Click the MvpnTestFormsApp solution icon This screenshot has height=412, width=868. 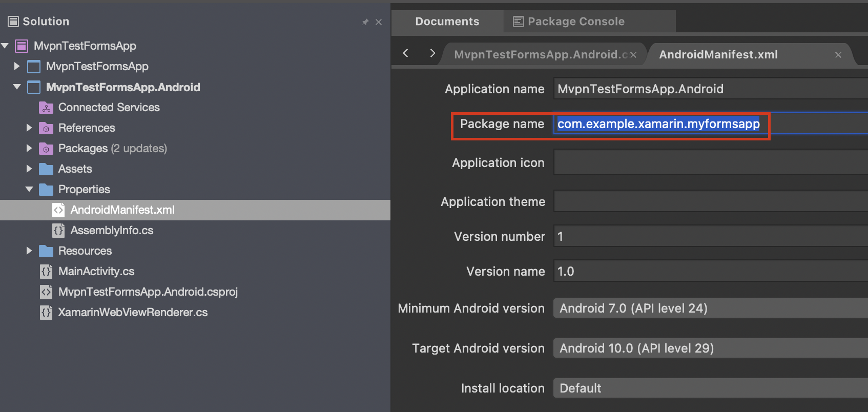pos(22,46)
